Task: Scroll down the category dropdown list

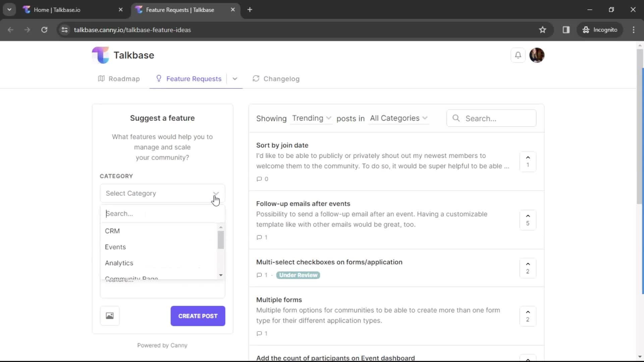Action: [x=221, y=276]
